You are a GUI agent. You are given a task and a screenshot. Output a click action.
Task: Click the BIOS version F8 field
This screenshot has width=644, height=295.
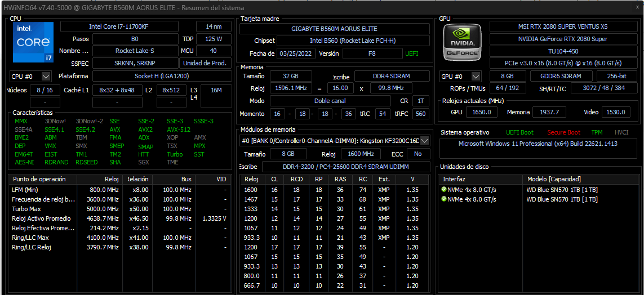(x=372, y=53)
